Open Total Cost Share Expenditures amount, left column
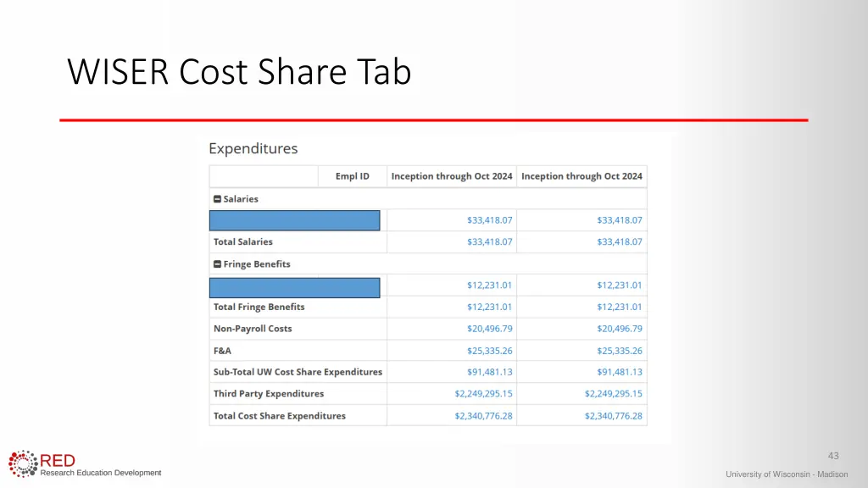 (x=483, y=416)
